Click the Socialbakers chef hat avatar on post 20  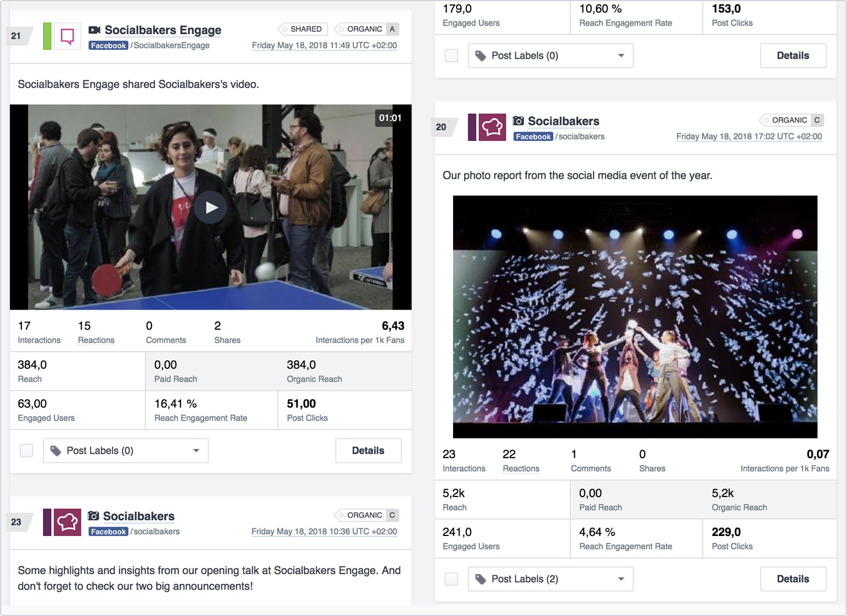(492, 127)
